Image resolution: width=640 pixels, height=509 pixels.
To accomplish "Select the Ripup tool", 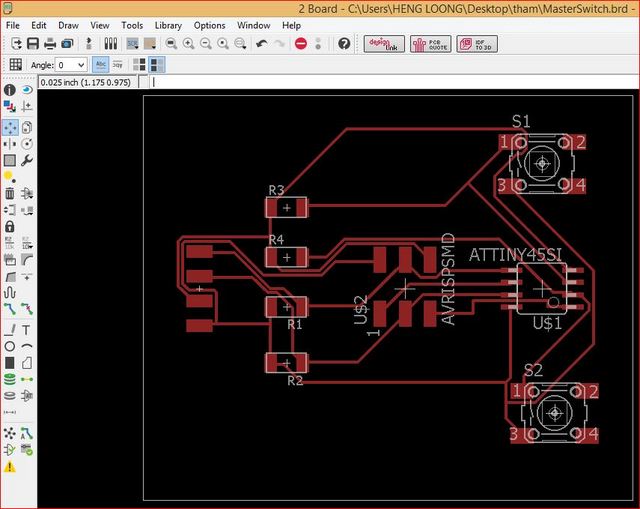I will pos(27,309).
